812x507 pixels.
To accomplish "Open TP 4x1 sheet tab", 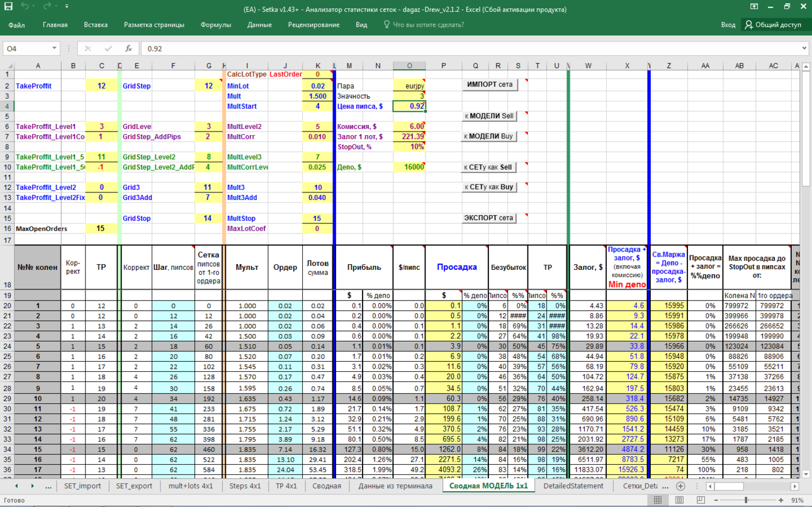I will [x=286, y=486].
